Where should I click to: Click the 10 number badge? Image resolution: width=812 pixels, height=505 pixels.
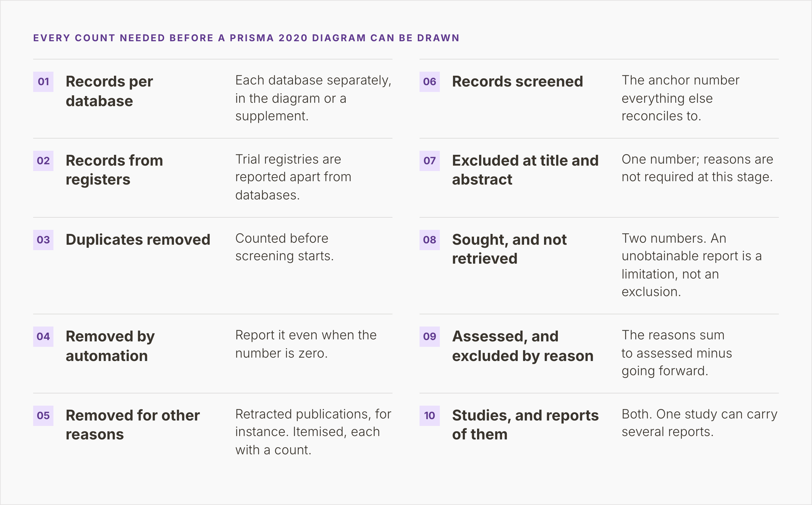430,415
